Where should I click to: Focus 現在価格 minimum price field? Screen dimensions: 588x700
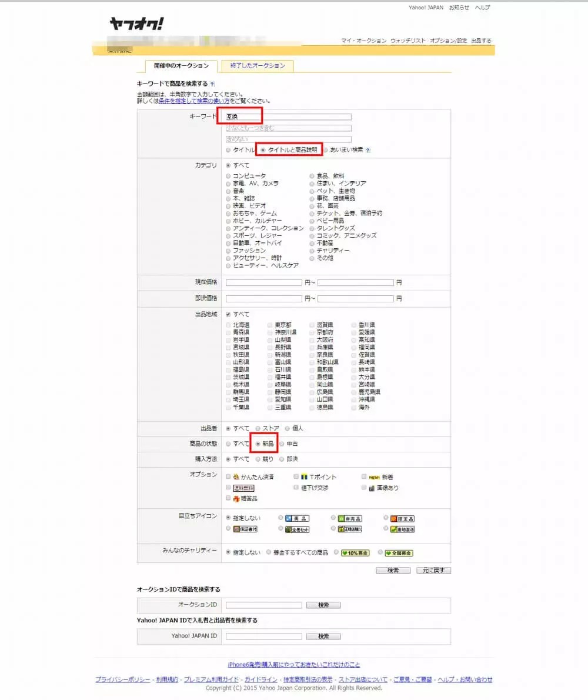point(263,282)
